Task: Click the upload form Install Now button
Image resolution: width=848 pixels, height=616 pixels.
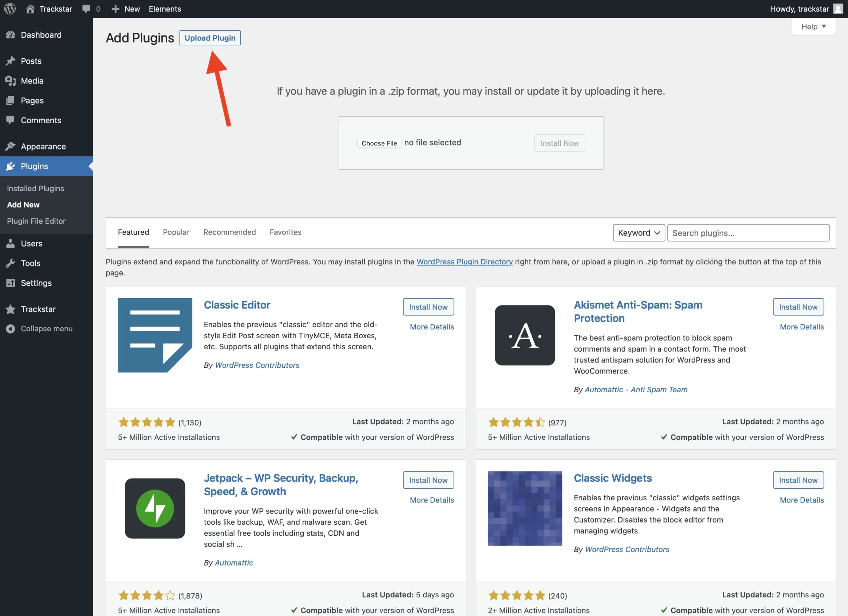Action: (559, 143)
